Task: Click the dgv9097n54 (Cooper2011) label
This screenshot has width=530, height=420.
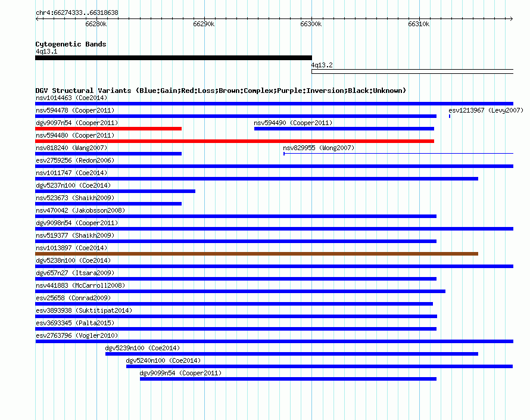Action: pos(77,123)
